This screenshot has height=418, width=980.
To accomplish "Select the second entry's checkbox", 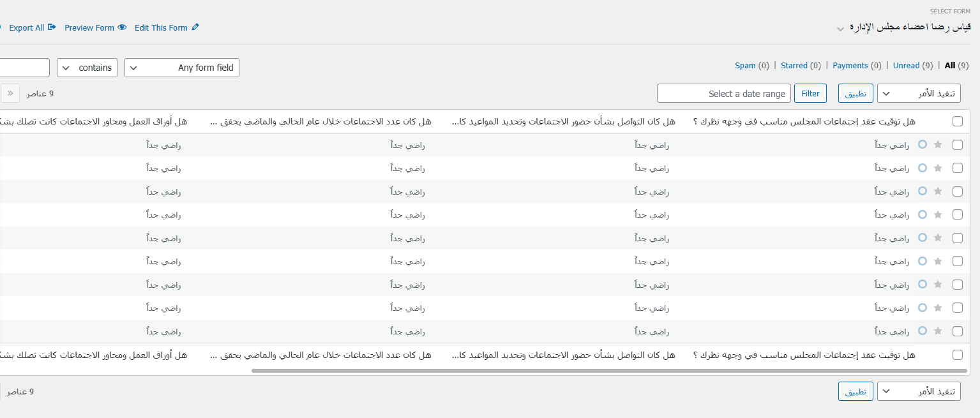I will coord(957,168).
